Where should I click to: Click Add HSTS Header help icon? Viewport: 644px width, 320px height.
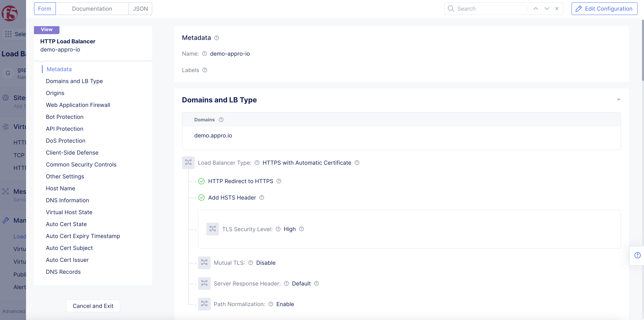(x=262, y=198)
